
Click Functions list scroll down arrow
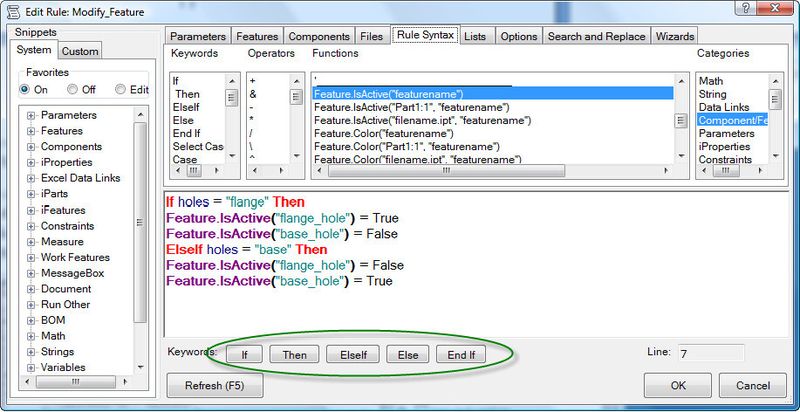[x=681, y=157]
